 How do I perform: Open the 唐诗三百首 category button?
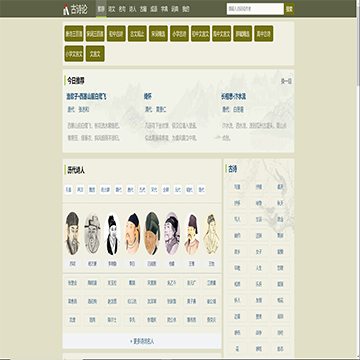click(x=74, y=34)
